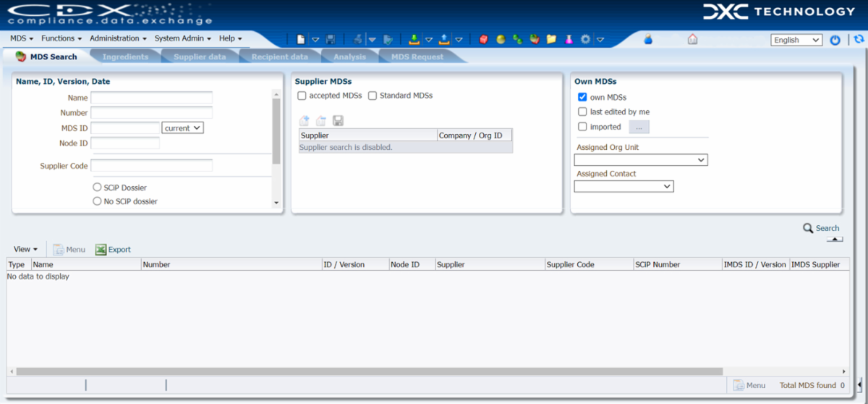Uncheck the own MDSs checkbox

pos(582,97)
